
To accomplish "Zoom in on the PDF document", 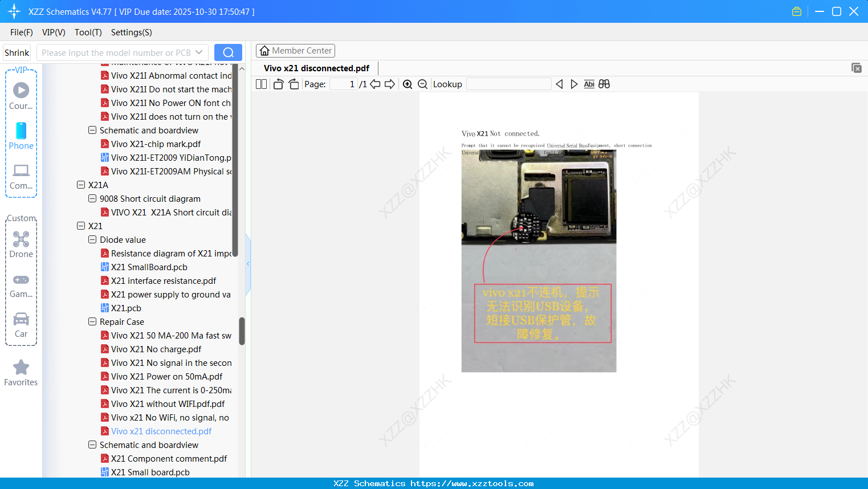I will [407, 84].
